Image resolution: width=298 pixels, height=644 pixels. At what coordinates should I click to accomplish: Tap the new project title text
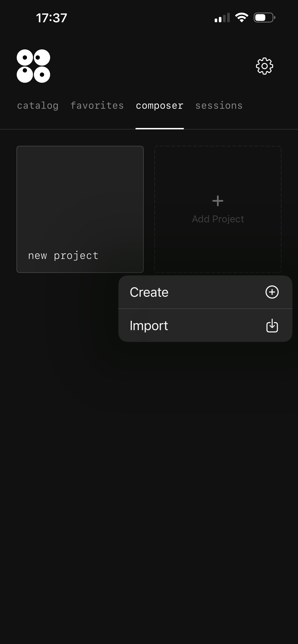pyautogui.click(x=63, y=256)
